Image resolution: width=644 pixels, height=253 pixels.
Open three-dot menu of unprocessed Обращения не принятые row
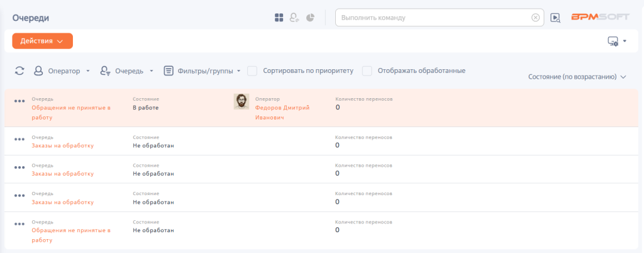pos(19,224)
